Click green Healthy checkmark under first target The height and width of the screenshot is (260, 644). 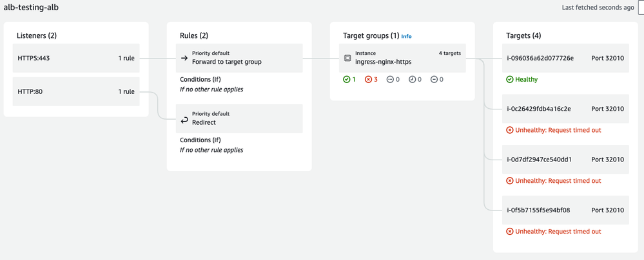pos(509,79)
